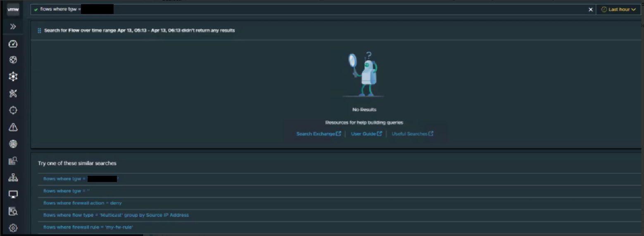This screenshot has height=236, width=644.
Task: Open the hierarchy topology icon in sidebar
Action: click(x=13, y=177)
